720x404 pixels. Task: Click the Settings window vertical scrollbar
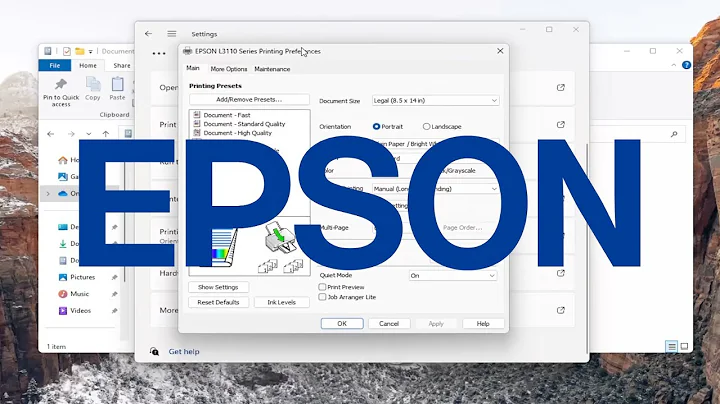pyautogui.click(x=587, y=248)
